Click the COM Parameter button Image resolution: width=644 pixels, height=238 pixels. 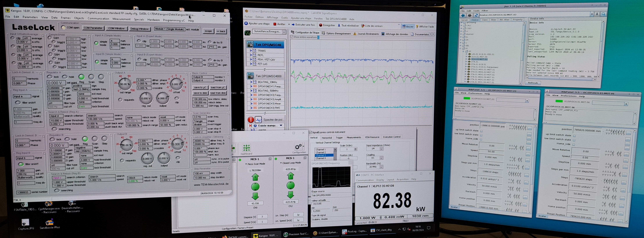pos(93,28)
